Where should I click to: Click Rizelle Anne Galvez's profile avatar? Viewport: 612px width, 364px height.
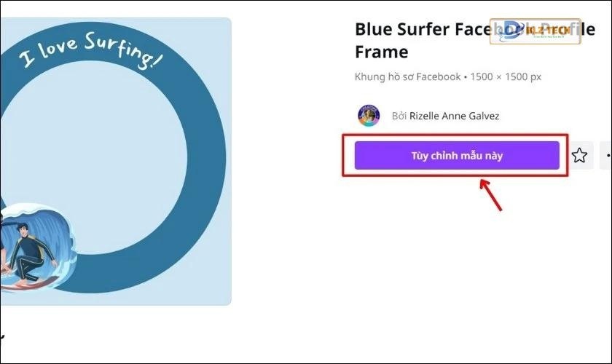tap(369, 116)
